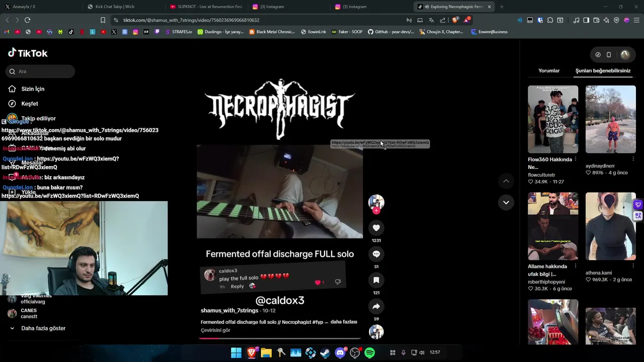Open OBS Studio from the taskbar
This screenshot has height=362, width=644.
(355, 353)
